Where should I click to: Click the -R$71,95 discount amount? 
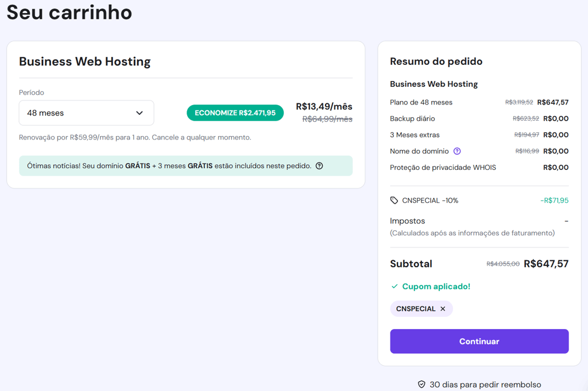click(554, 200)
